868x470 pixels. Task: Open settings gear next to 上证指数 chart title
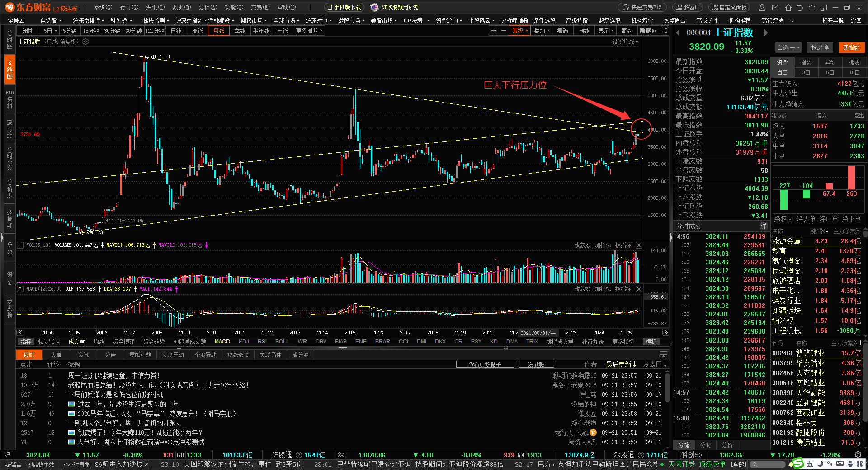(x=85, y=42)
